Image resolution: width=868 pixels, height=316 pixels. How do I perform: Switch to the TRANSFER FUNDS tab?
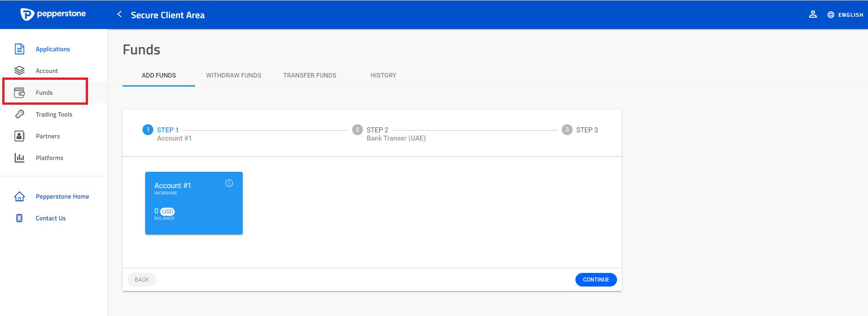coord(310,75)
